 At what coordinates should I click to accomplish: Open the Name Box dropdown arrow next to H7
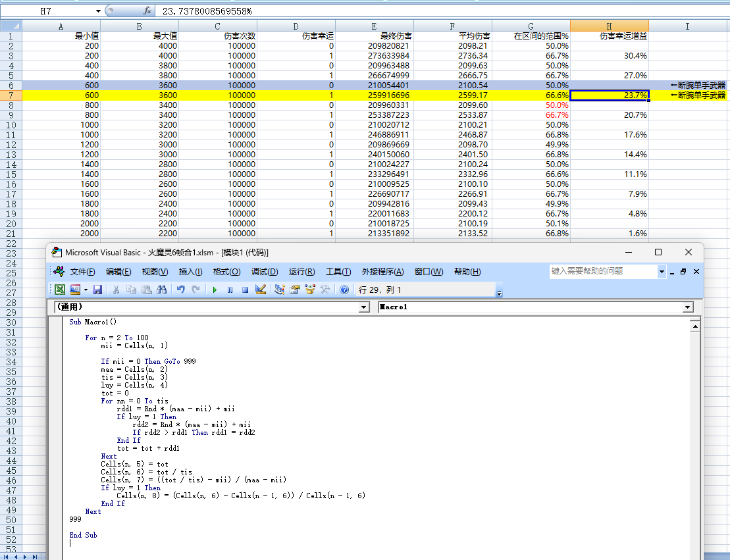coord(98,11)
